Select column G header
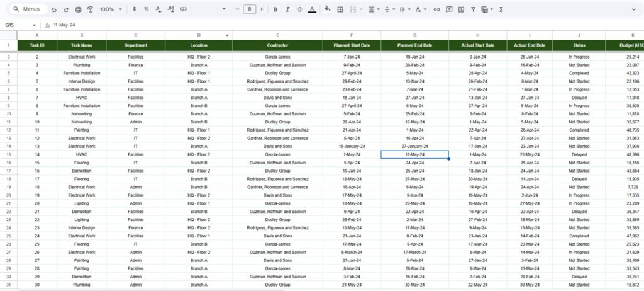Image resolution: width=644 pixels, height=291 pixels. click(x=414, y=35)
